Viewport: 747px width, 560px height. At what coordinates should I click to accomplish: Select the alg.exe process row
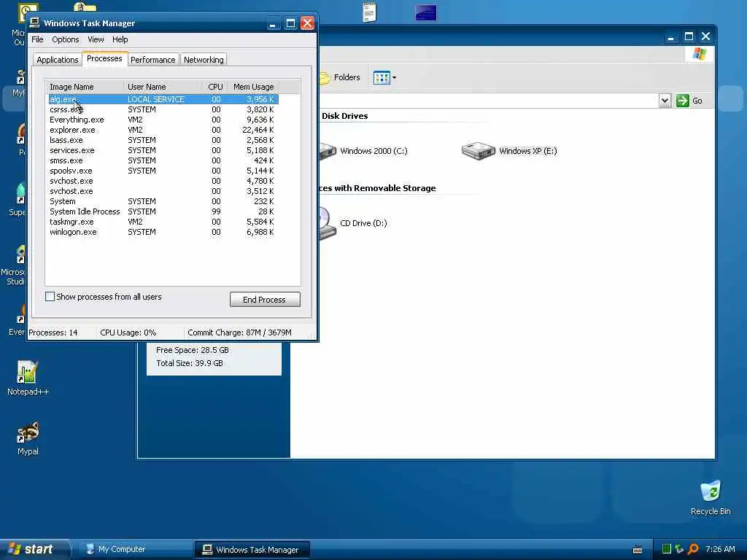click(x=163, y=99)
